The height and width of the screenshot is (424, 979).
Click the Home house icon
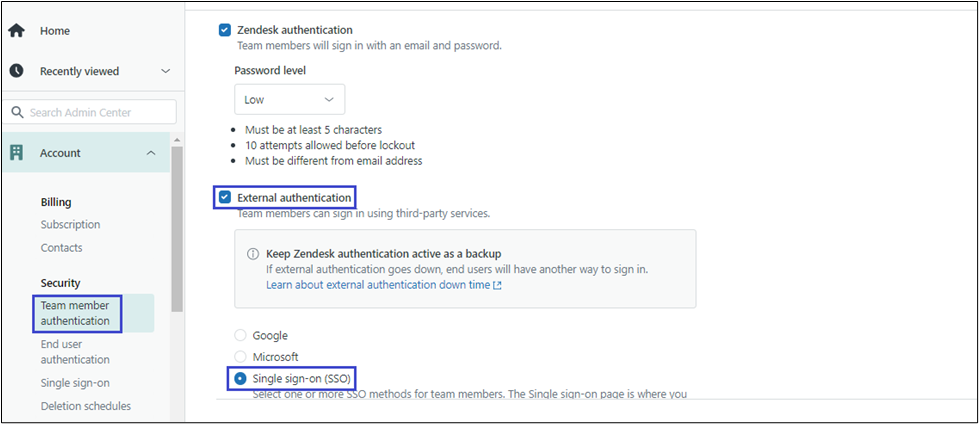click(x=16, y=31)
